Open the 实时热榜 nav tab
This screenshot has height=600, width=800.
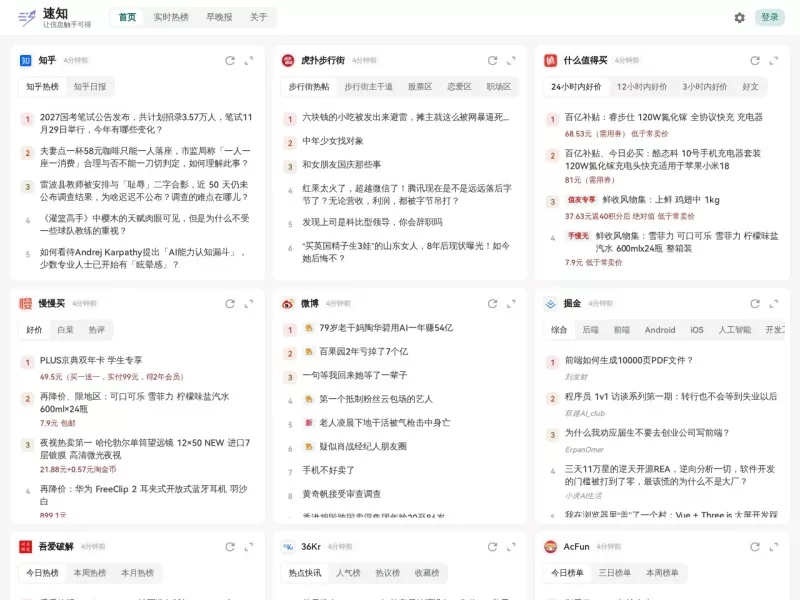pos(171,17)
